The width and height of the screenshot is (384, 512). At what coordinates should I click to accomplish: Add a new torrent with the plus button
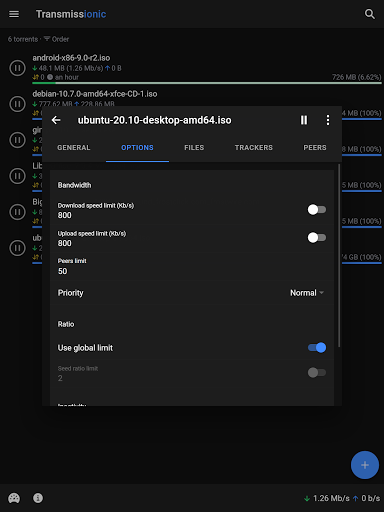[x=365, y=465]
